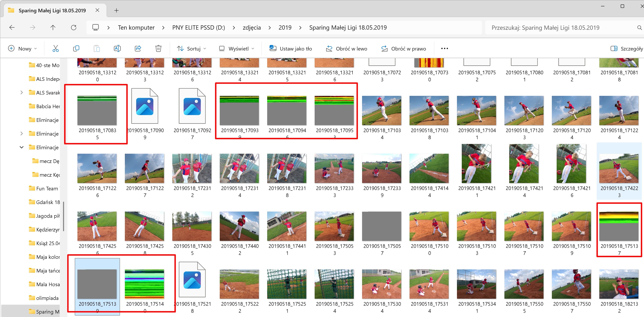Click the Copy icon in toolbar

pyautogui.click(x=76, y=48)
